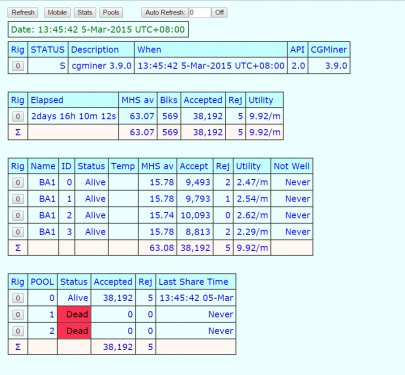Click the '15.74' MHS av cell
Viewport: 405px width, 375px height.
pyautogui.click(x=158, y=215)
